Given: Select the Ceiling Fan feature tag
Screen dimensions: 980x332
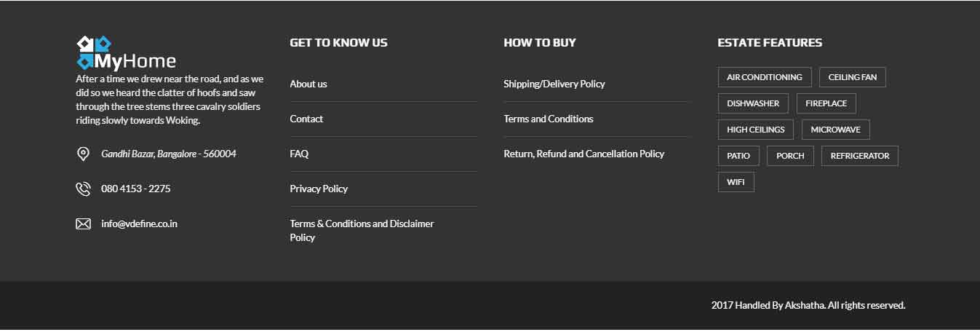Looking at the screenshot, I should pos(853,77).
